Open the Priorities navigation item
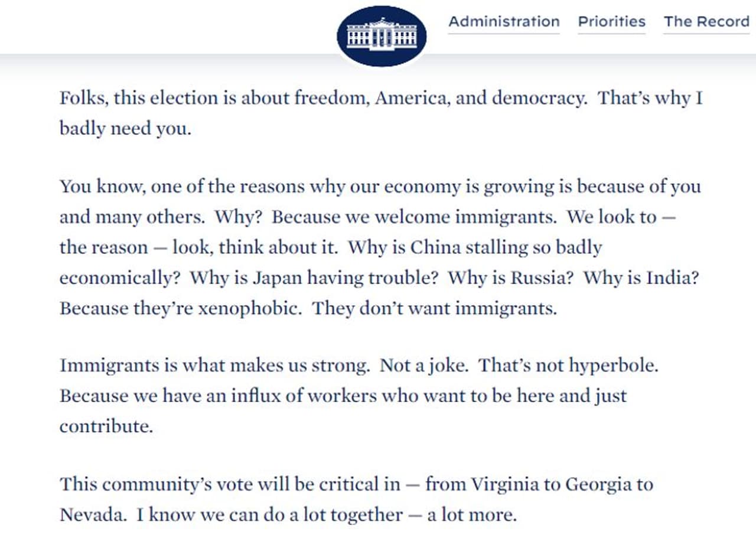Image resolution: width=756 pixels, height=554 pixels. coord(611,22)
